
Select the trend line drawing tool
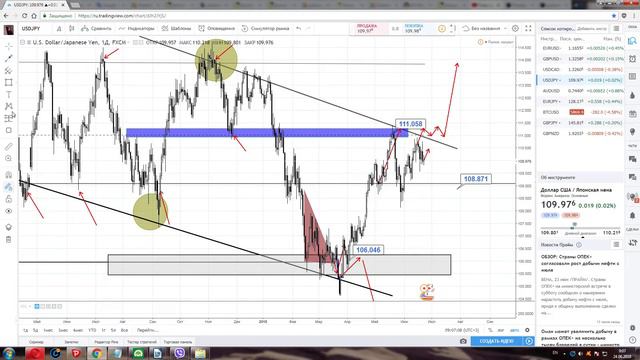click(9, 58)
